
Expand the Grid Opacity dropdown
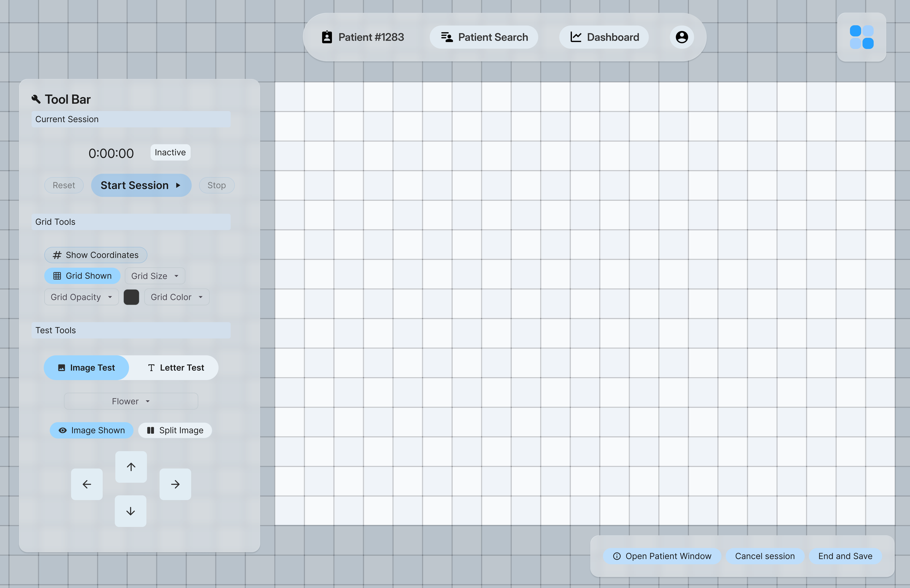(x=81, y=297)
